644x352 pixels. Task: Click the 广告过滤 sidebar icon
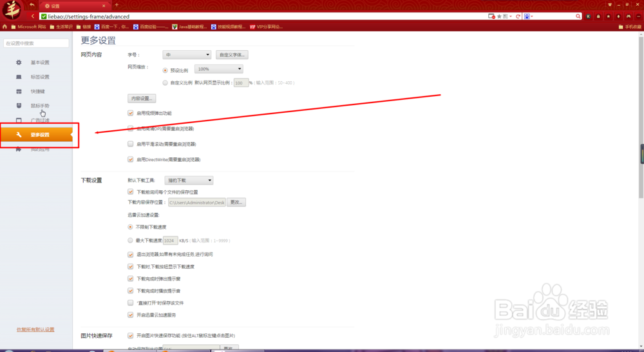[x=19, y=120]
